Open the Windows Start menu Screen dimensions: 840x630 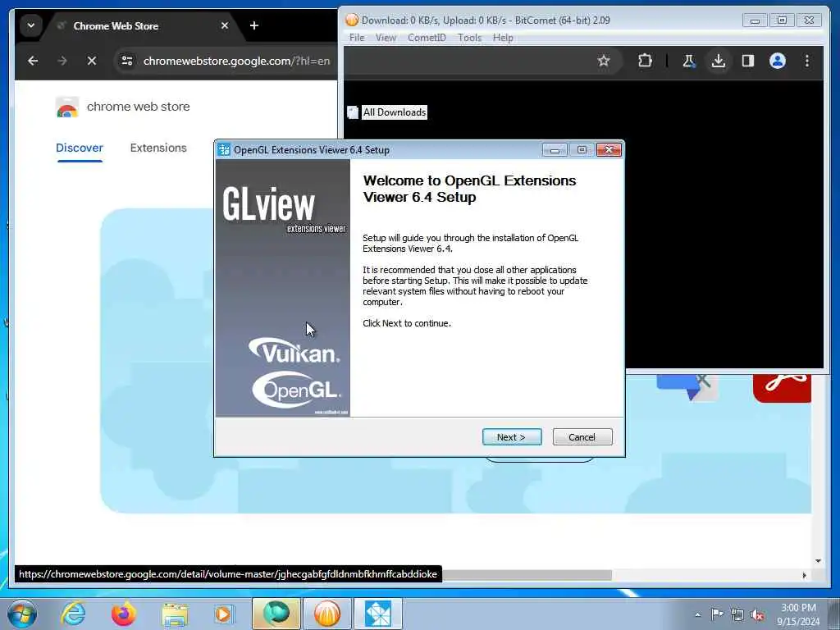point(22,614)
